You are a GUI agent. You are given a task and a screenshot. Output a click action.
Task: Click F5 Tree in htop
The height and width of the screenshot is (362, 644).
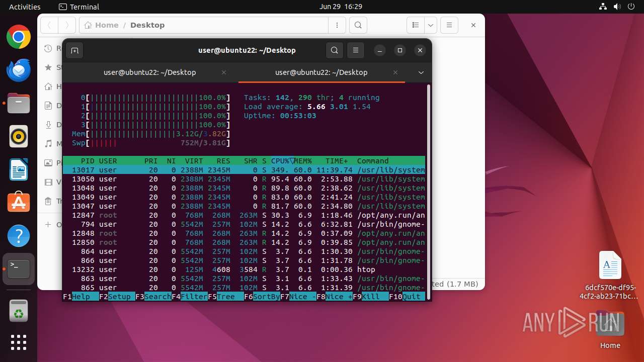[x=226, y=297]
